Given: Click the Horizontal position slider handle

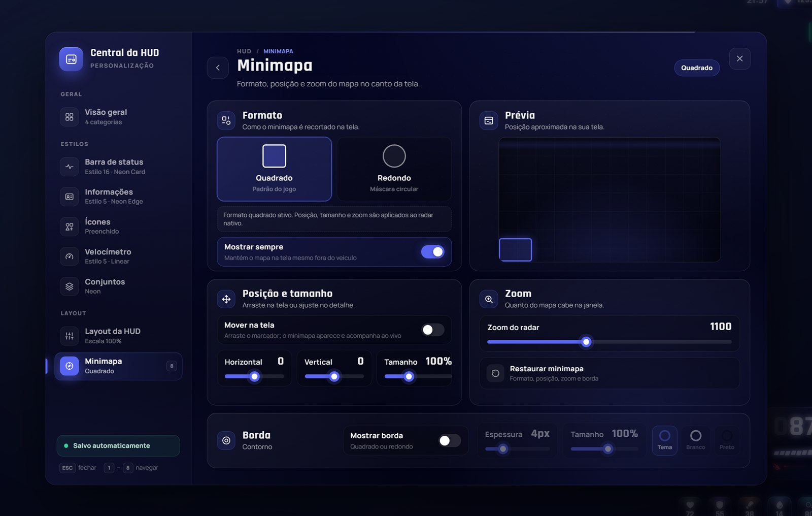Looking at the screenshot, I should [255, 376].
